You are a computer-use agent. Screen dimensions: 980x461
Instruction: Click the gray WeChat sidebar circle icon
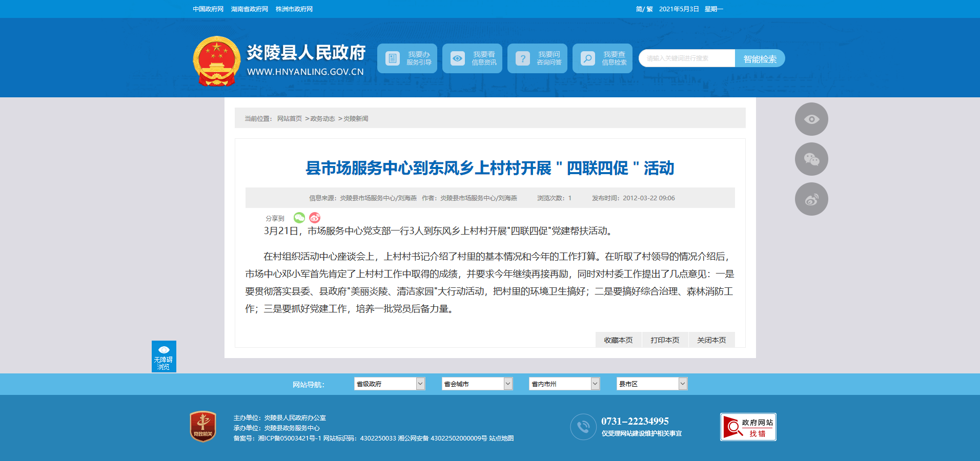tap(811, 159)
